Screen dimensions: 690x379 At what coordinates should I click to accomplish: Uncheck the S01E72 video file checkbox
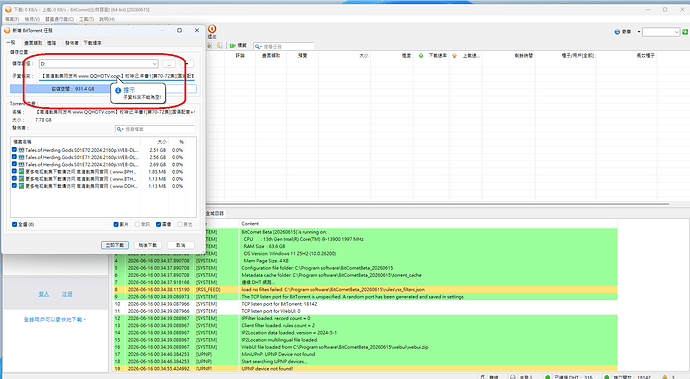[15, 164]
